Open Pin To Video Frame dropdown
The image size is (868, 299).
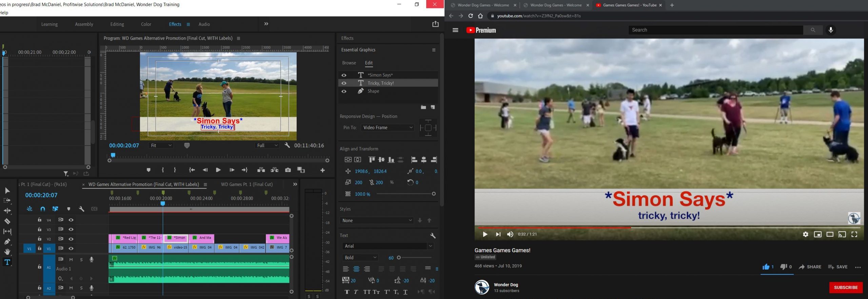[388, 128]
